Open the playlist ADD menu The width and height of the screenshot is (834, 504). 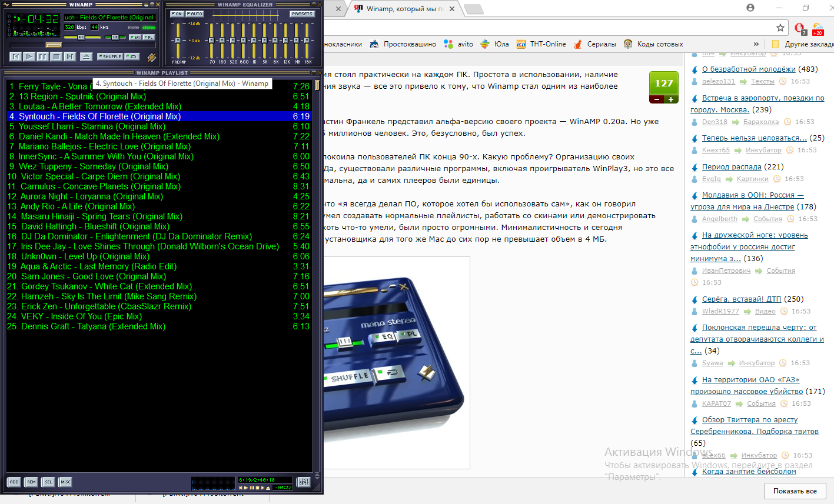(14, 482)
